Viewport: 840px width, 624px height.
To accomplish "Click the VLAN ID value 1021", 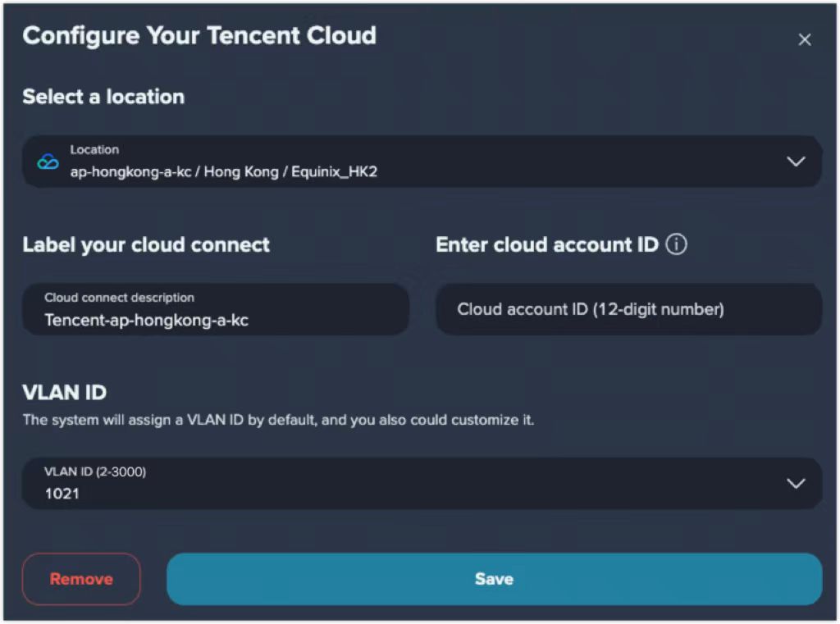I will pyautogui.click(x=62, y=494).
